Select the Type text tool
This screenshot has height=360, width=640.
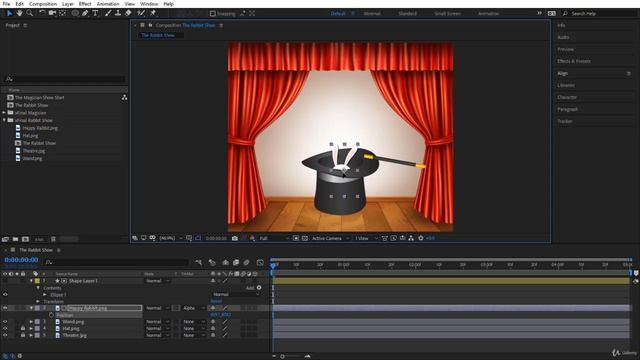(x=95, y=13)
